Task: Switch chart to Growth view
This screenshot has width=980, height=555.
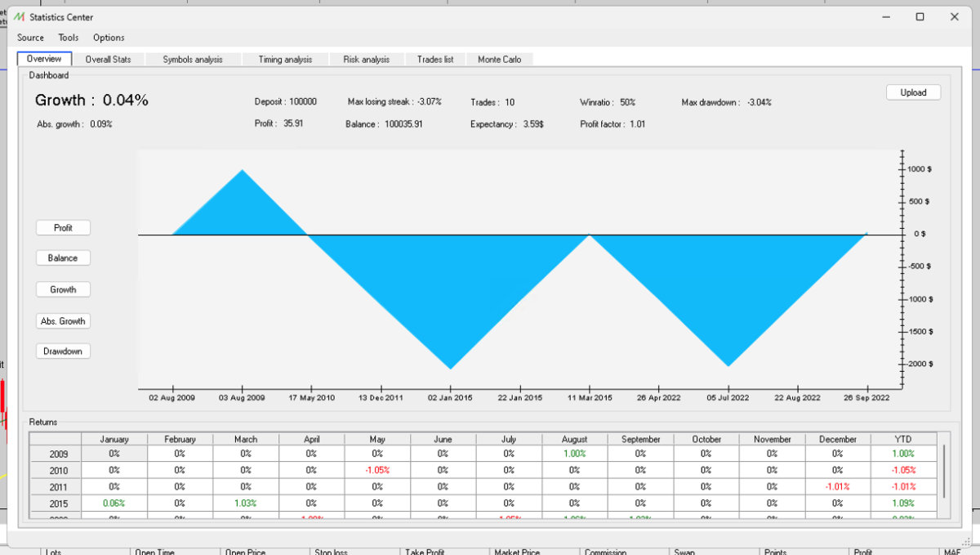Action: coord(63,289)
